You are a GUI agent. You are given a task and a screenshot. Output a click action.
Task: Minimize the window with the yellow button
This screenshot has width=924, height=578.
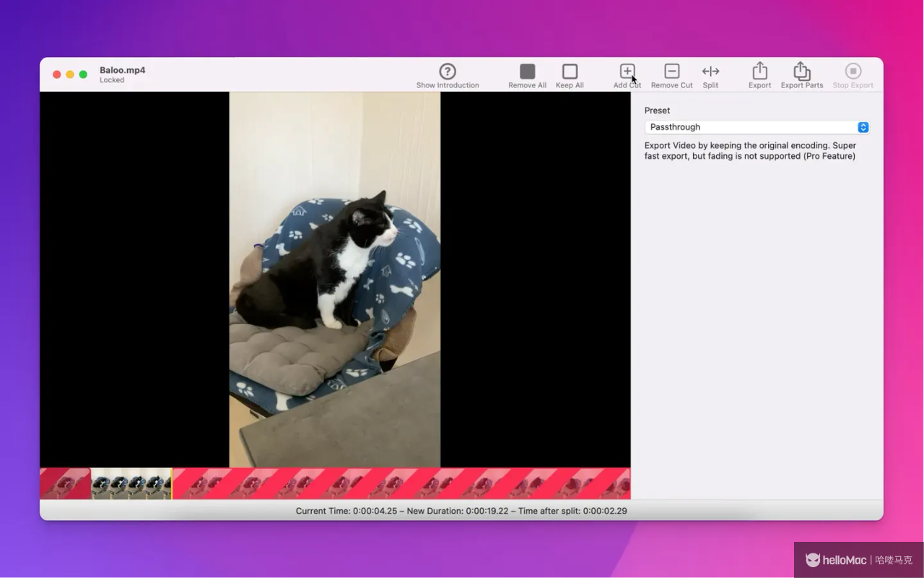[x=70, y=74]
